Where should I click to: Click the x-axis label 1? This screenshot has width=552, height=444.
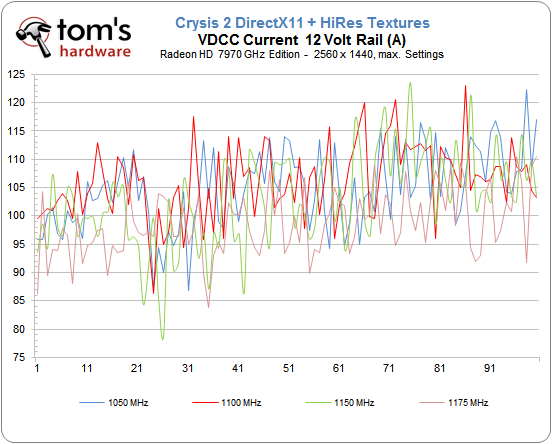(x=37, y=368)
